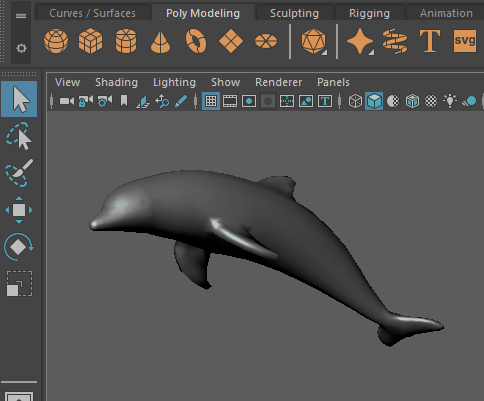Create polygon Type text object
Image resolution: width=484 pixels, height=401 pixels.
point(430,41)
